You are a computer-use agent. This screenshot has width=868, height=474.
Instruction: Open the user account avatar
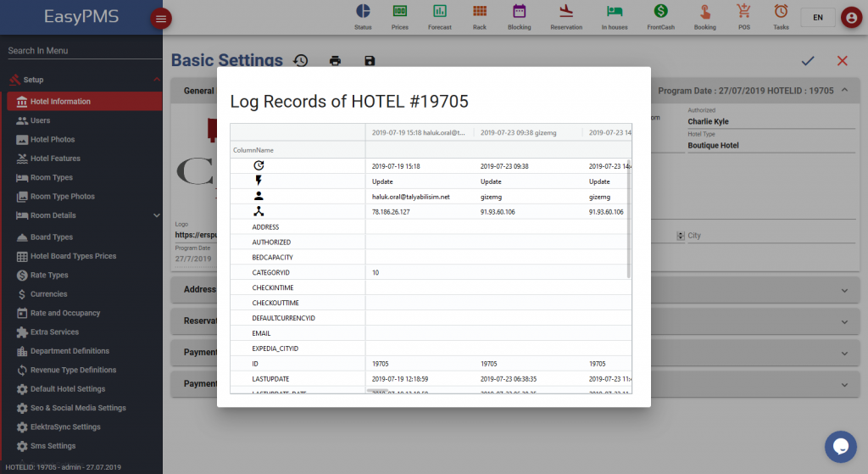click(850, 18)
